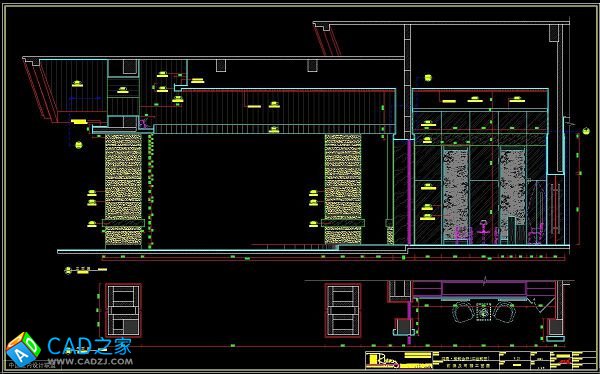Click the yellow circle marker at far right
The height and width of the screenshot is (374, 600).
coord(586,131)
